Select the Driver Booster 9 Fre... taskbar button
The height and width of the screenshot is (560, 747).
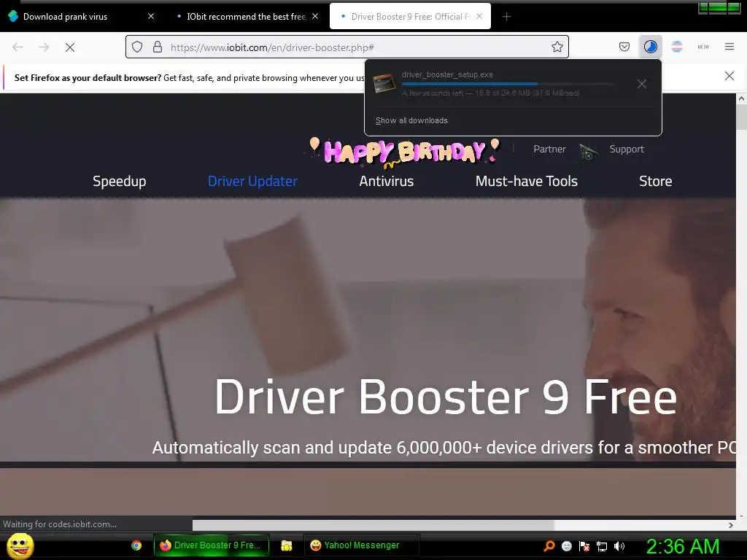coord(211,545)
